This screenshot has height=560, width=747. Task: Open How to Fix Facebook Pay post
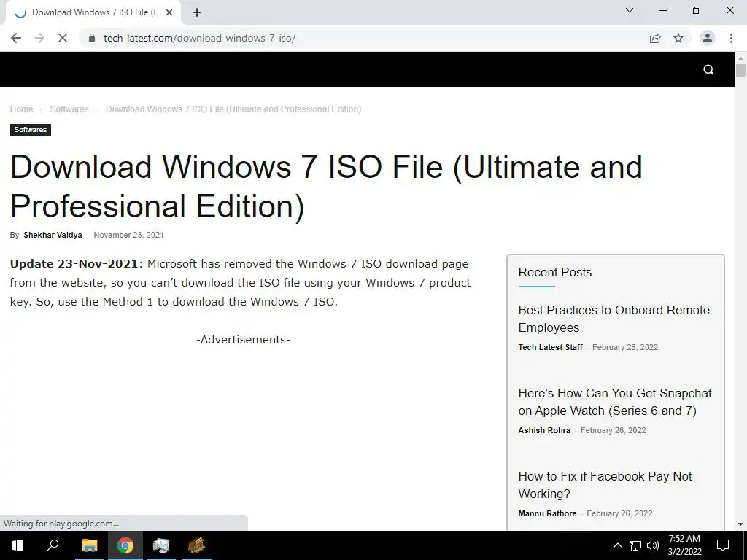pyautogui.click(x=605, y=485)
